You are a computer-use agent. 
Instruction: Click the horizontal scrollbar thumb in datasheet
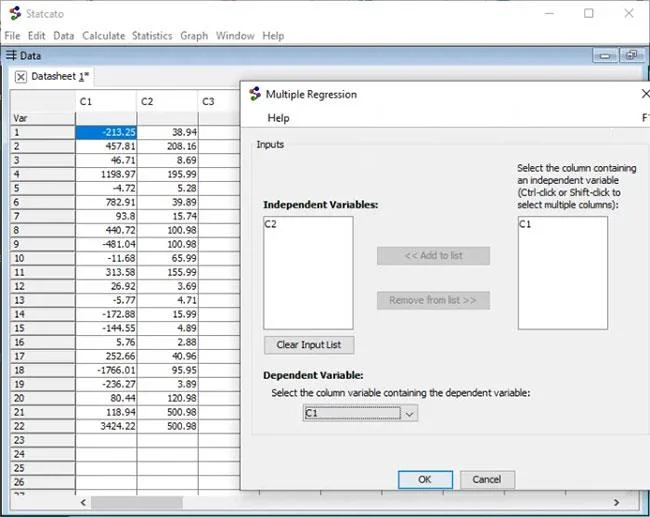click(x=137, y=502)
